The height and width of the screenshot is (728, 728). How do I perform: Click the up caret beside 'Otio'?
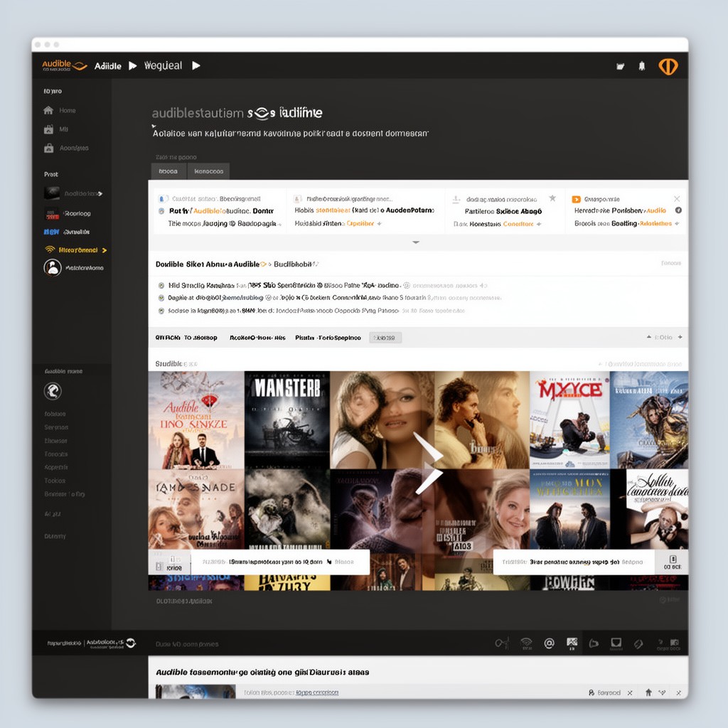coord(648,336)
